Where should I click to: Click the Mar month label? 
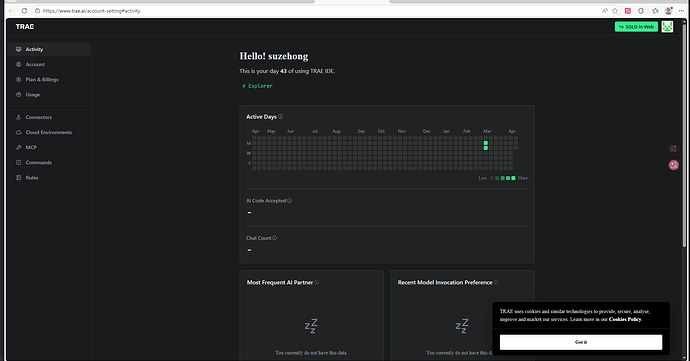tap(487, 131)
